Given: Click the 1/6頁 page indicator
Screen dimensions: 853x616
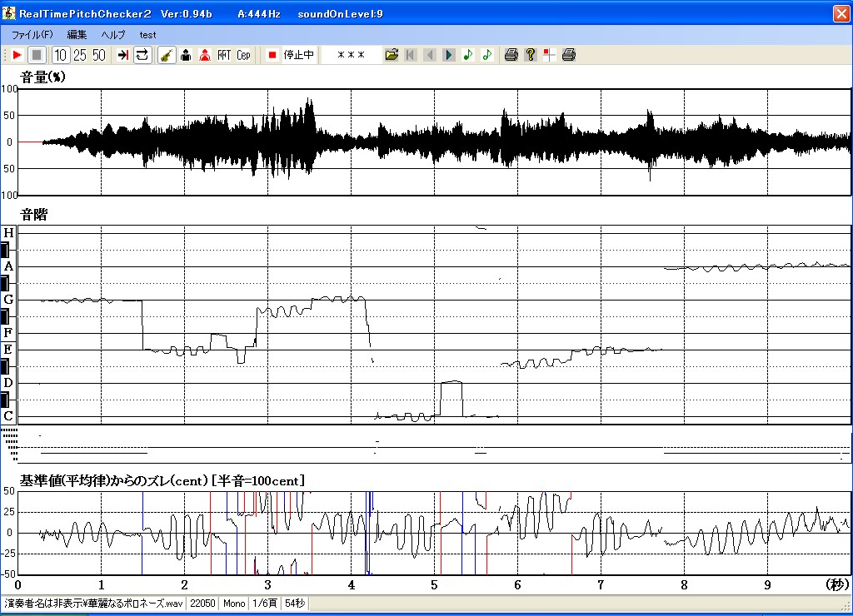Looking at the screenshot, I should pos(266,604).
